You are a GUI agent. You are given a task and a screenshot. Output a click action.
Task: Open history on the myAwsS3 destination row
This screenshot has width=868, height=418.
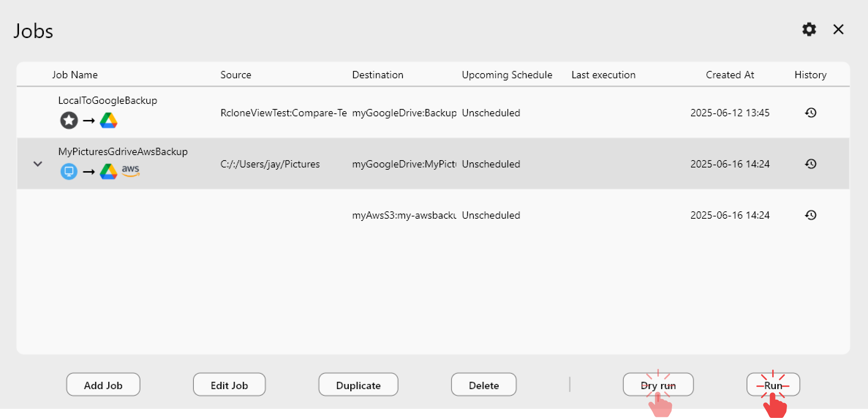(x=811, y=215)
